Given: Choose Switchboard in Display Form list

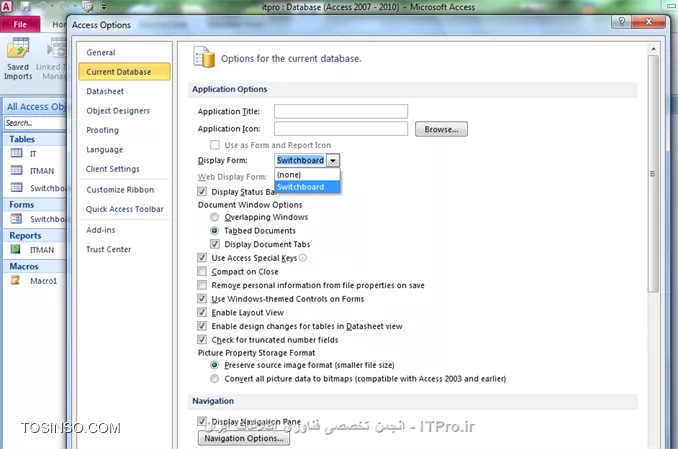Looking at the screenshot, I should pos(307,187).
